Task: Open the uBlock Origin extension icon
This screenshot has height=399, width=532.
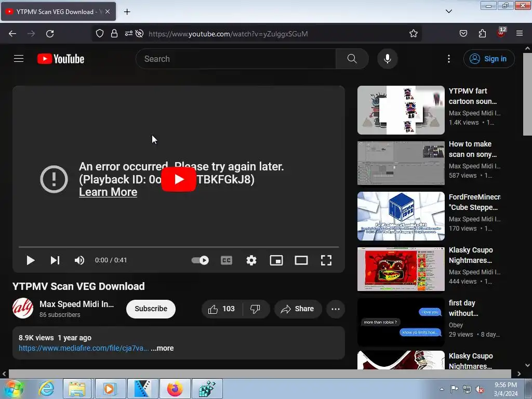Action: pyautogui.click(x=501, y=33)
